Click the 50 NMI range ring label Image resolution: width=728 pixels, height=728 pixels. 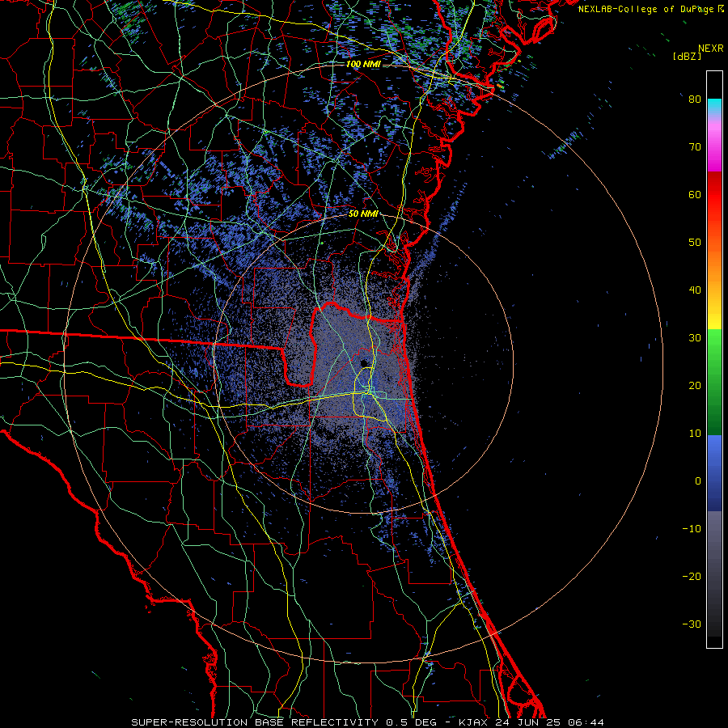[x=363, y=214]
